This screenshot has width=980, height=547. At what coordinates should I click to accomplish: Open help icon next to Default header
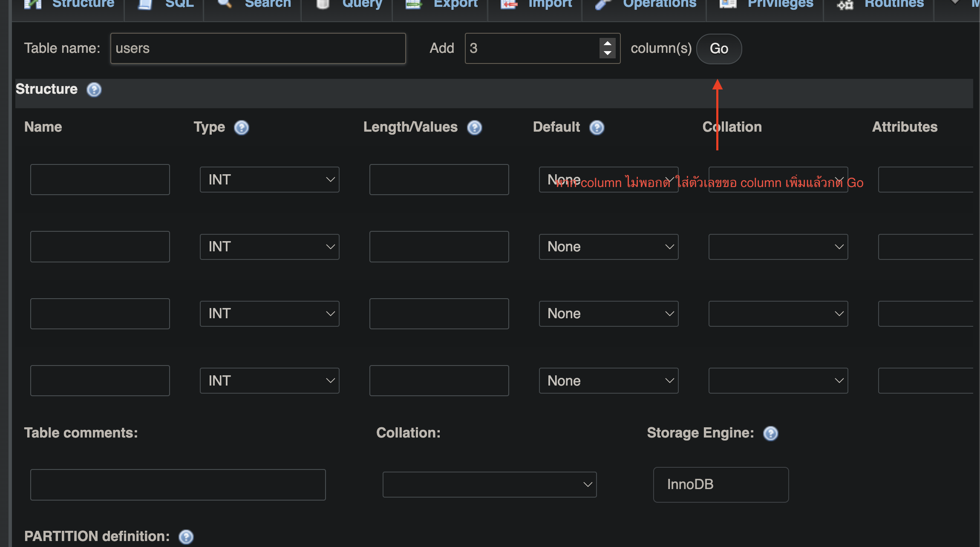[x=597, y=127]
